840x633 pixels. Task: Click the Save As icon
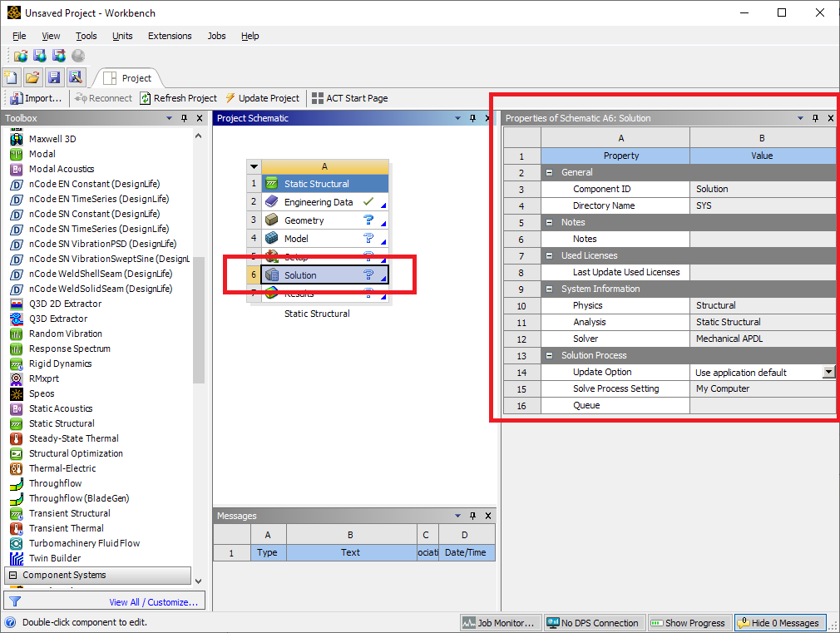(75, 77)
